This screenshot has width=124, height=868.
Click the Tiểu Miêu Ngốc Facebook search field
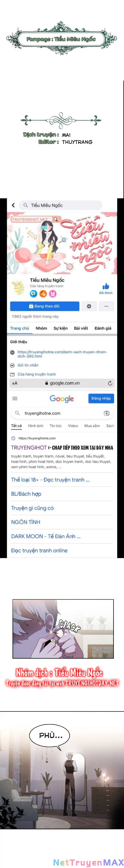click(60, 205)
